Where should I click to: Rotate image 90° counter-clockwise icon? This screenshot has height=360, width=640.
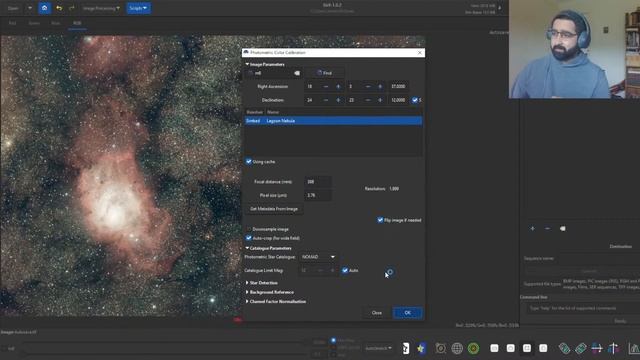(564, 348)
